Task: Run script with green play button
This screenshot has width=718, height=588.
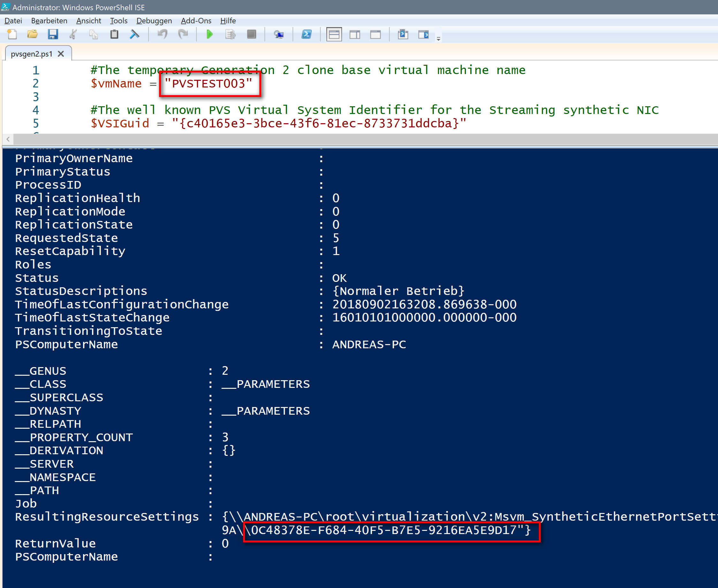Action: [210, 34]
